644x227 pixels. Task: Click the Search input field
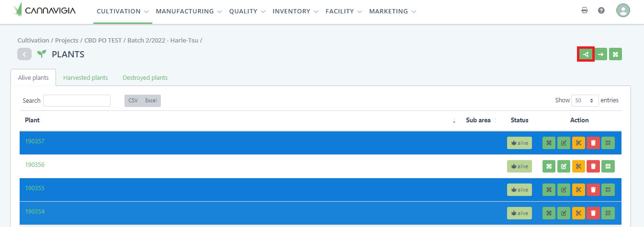pos(77,100)
